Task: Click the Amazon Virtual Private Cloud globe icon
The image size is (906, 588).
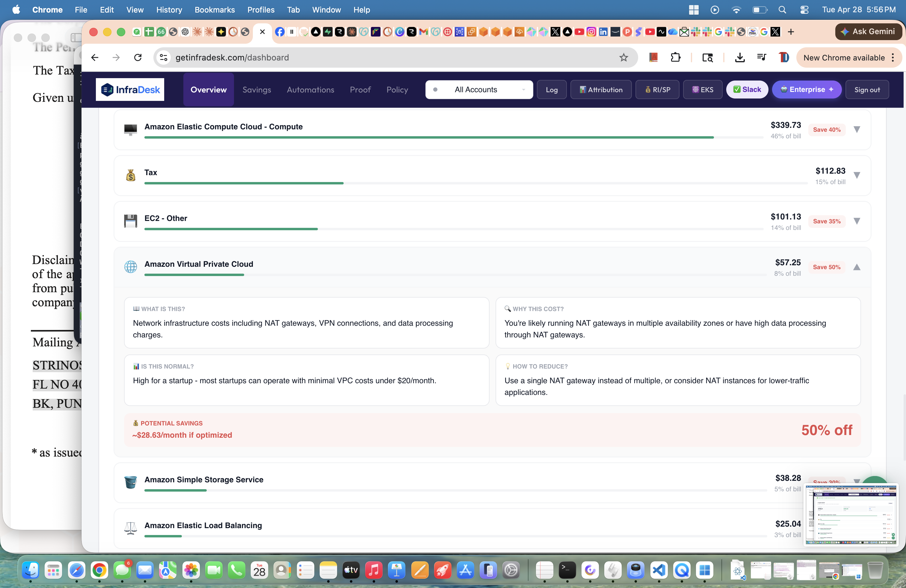Action: [131, 267]
